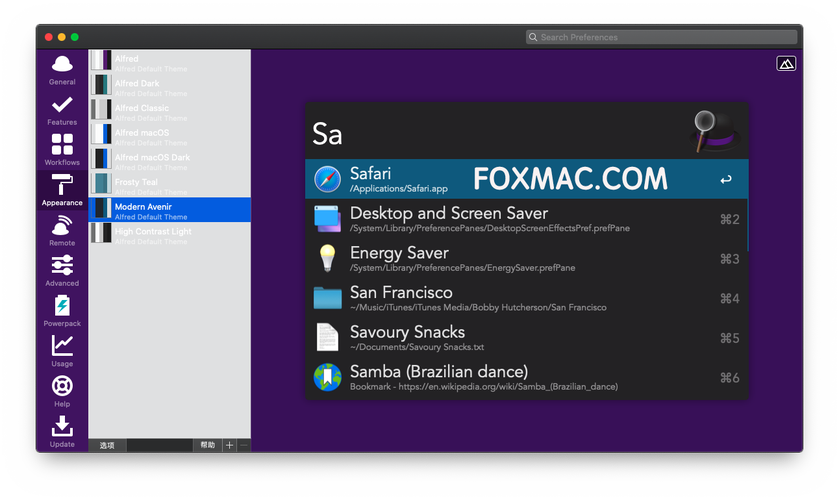Switch to Remote preferences
Image resolution: width=839 pixels, height=500 pixels.
(x=62, y=231)
